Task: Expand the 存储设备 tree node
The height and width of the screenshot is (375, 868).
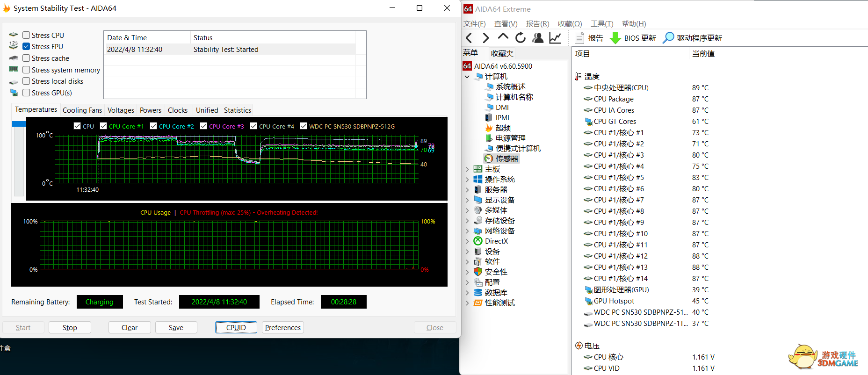Action: (x=467, y=221)
